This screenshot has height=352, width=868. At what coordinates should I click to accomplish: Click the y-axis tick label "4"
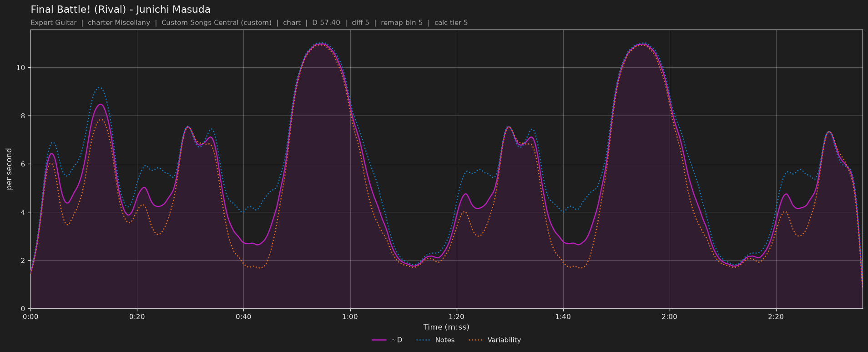pyautogui.click(x=23, y=212)
